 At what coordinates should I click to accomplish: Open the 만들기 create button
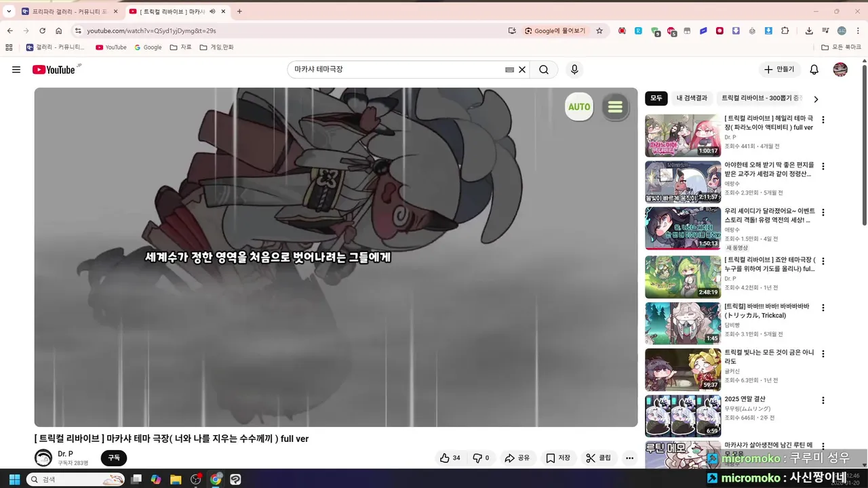point(780,70)
